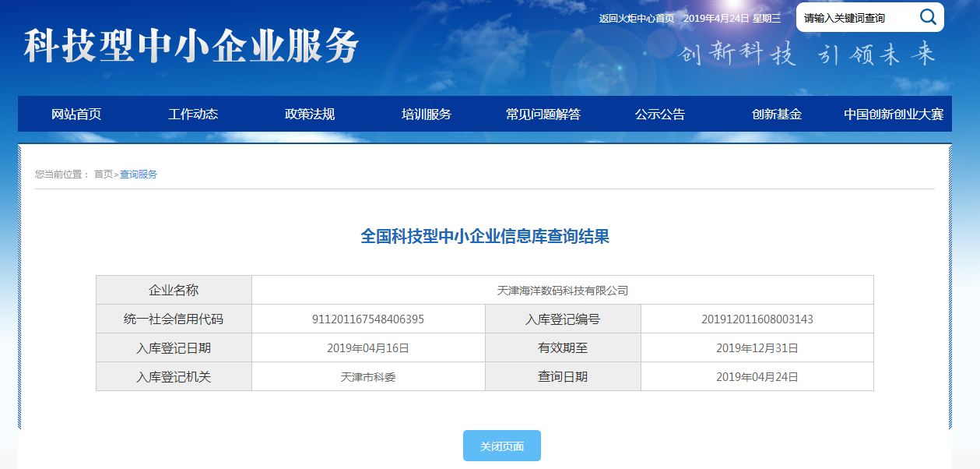Click the 查询服务 breadcrumb link
This screenshot has height=469, width=980.
click(139, 175)
